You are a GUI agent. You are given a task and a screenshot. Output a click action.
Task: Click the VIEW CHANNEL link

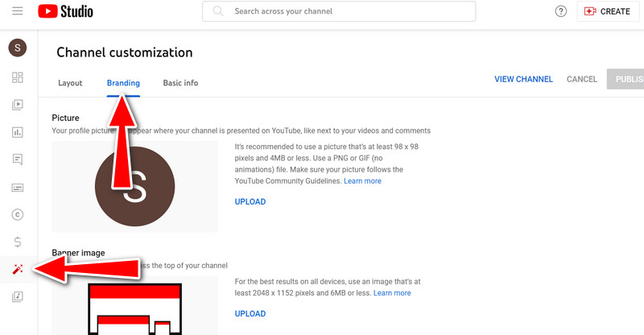[x=523, y=80]
